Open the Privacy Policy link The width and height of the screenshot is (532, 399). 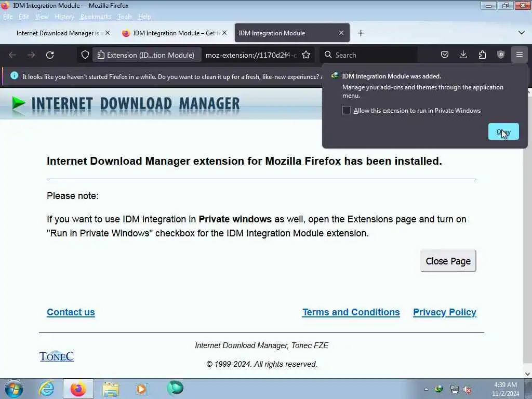445,312
